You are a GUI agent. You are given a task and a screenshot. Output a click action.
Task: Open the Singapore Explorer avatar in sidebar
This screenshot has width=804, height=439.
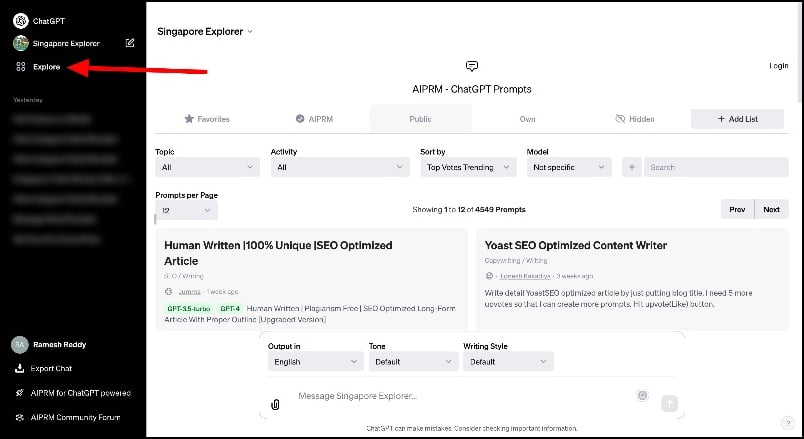tap(21, 43)
